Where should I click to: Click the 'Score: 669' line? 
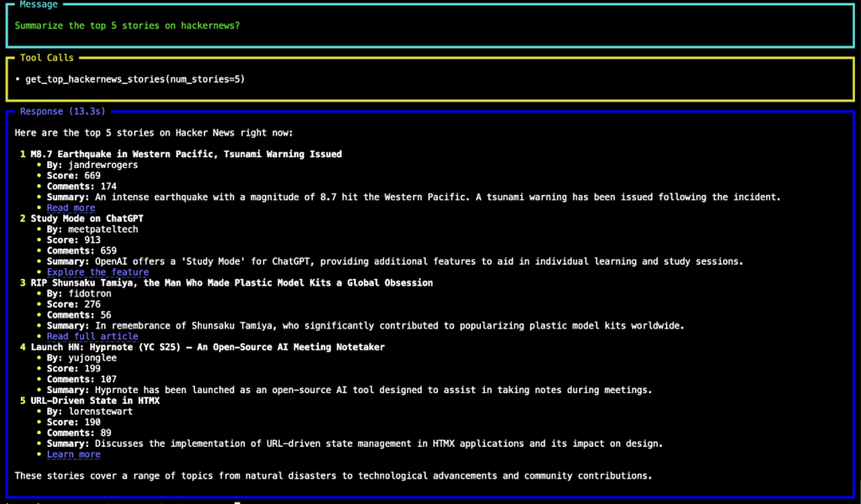click(x=74, y=176)
